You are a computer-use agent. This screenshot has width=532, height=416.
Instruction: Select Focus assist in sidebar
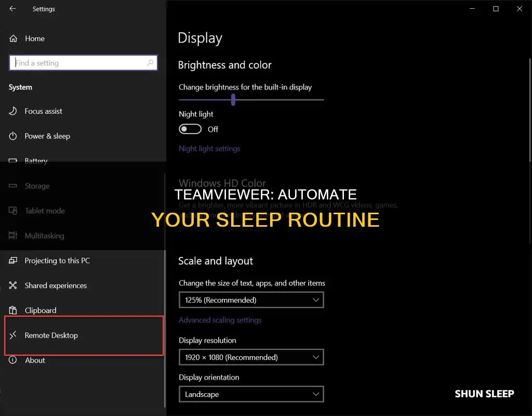coord(44,111)
